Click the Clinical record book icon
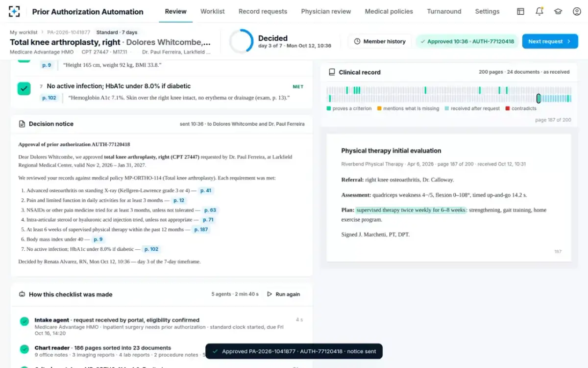 (332, 72)
